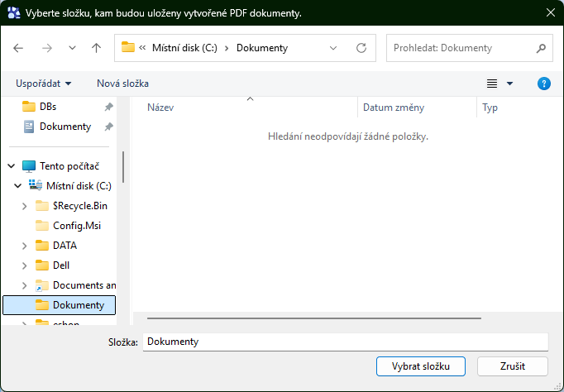Expand the Dell folder node
Image resolution: width=564 pixels, height=392 pixels.
pyautogui.click(x=25, y=265)
